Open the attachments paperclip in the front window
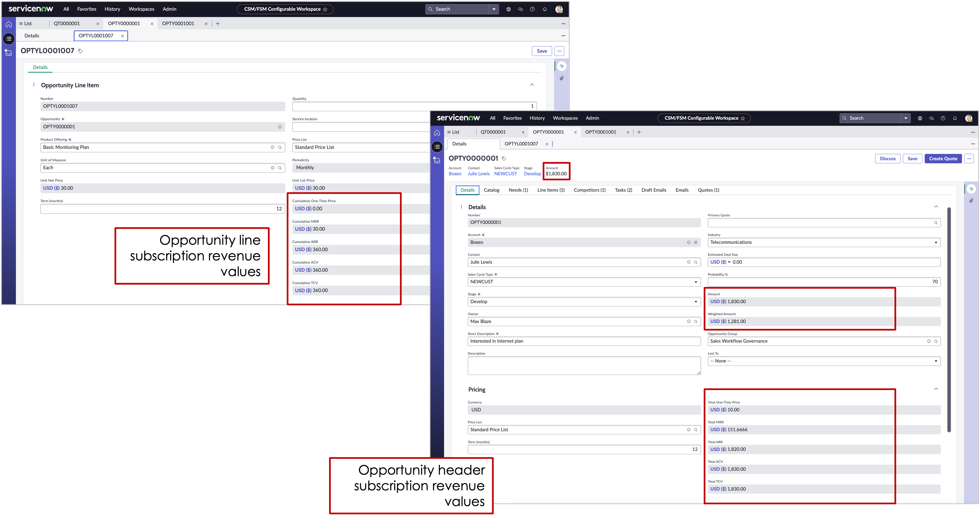This screenshot has width=980, height=517. click(971, 201)
